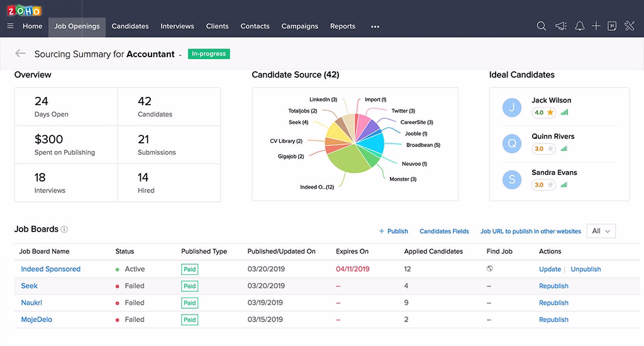This screenshot has height=346, width=644.
Task: Select the Job Openings tab
Action: click(x=77, y=26)
